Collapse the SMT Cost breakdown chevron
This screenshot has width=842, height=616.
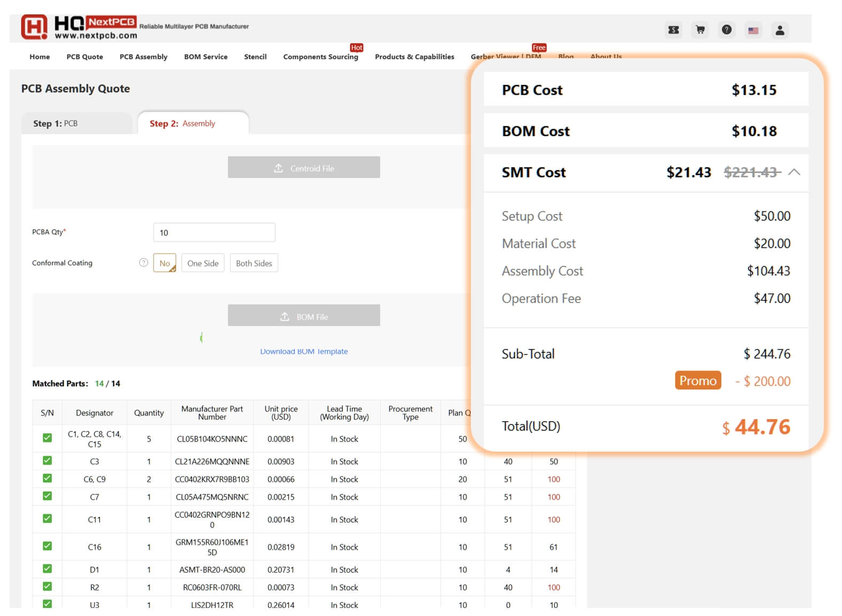click(x=794, y=172)
